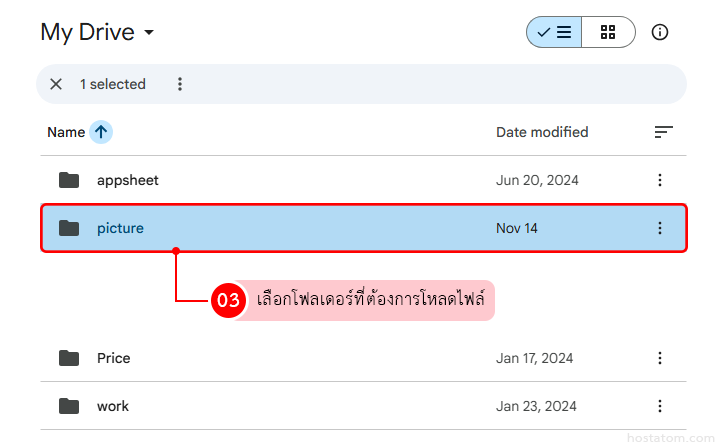The image size is (720, 446).
Task: Open the sort options icon
Action: click(x=664, y=132)
